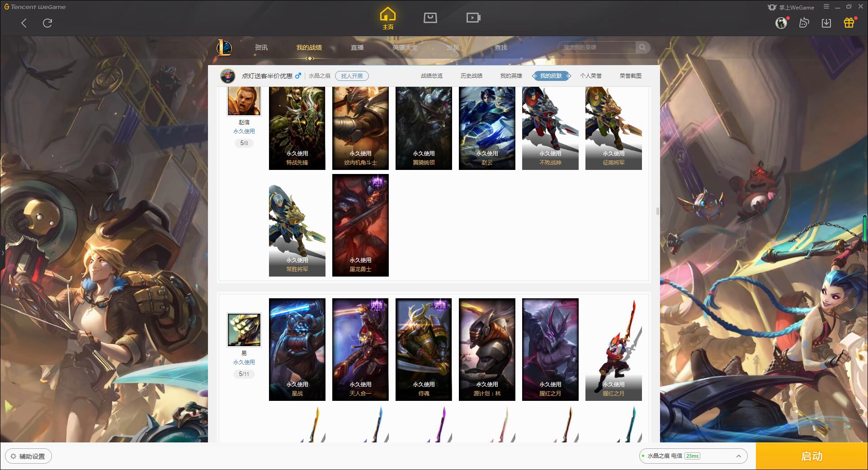Open the 天人合一 skin card
Viewport: 868px width, 470px height.
pos(360,349)
